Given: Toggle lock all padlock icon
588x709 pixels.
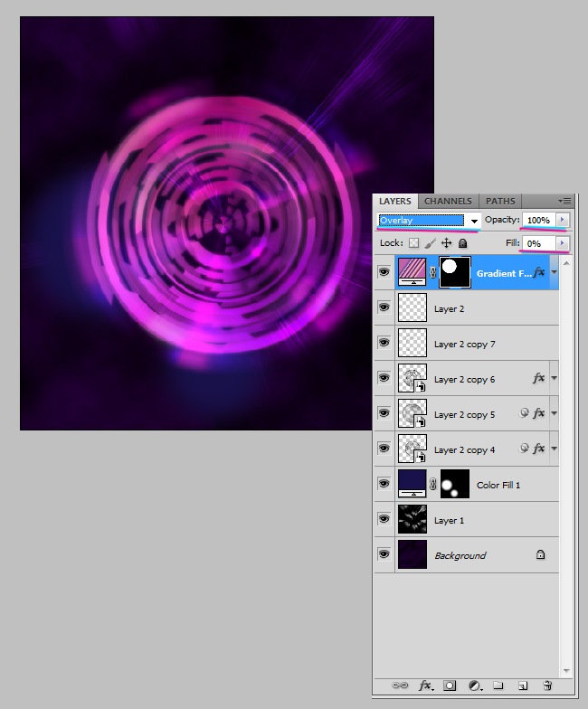Looking at the screenshot, I should pyautogui.click(x=462, y=243).
